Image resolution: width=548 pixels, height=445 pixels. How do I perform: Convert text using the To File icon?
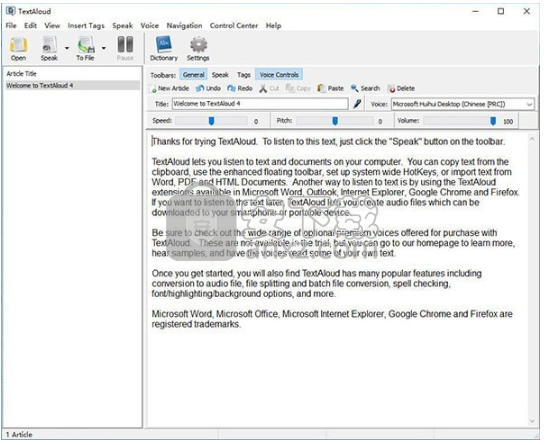86,48
